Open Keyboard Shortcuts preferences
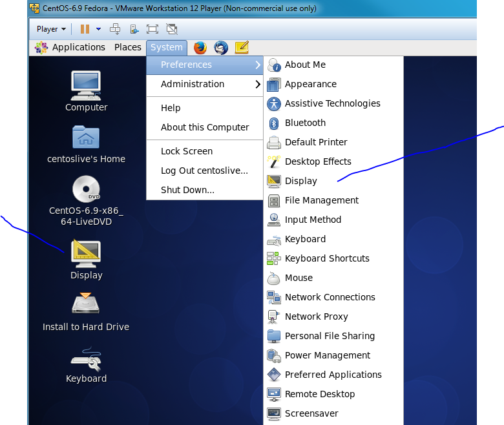The height and width of the screenshot is (425, 504). click(333, 258)
